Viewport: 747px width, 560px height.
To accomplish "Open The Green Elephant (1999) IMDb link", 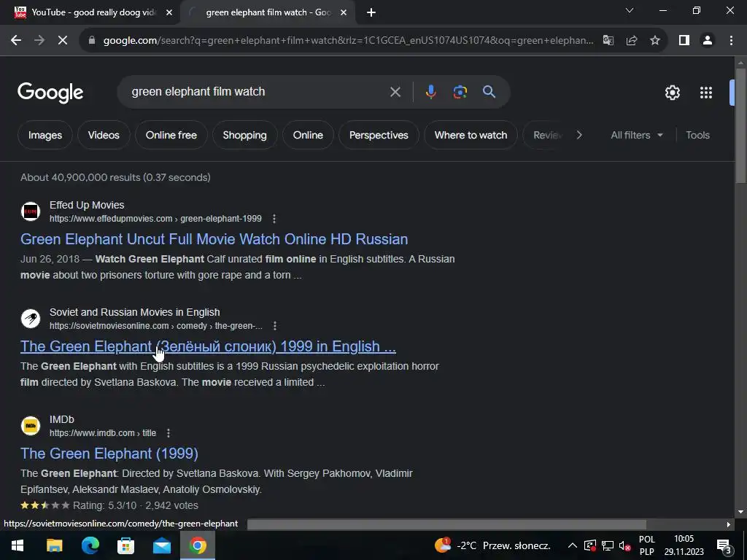I will [109, 454].
